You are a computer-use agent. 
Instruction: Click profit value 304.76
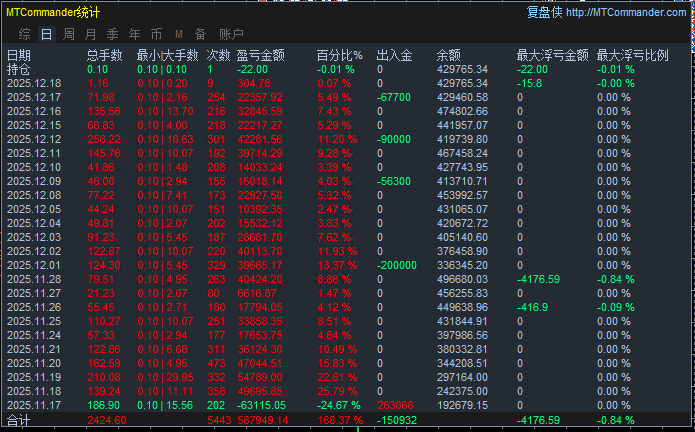coord(254,83)
